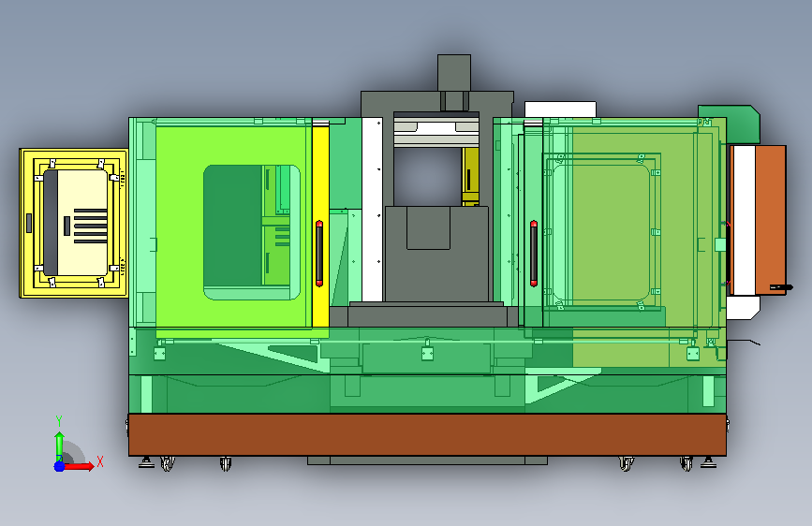Screen dimensions: 812x526
Task: Select the left door's rounded window
Action: 252,232
